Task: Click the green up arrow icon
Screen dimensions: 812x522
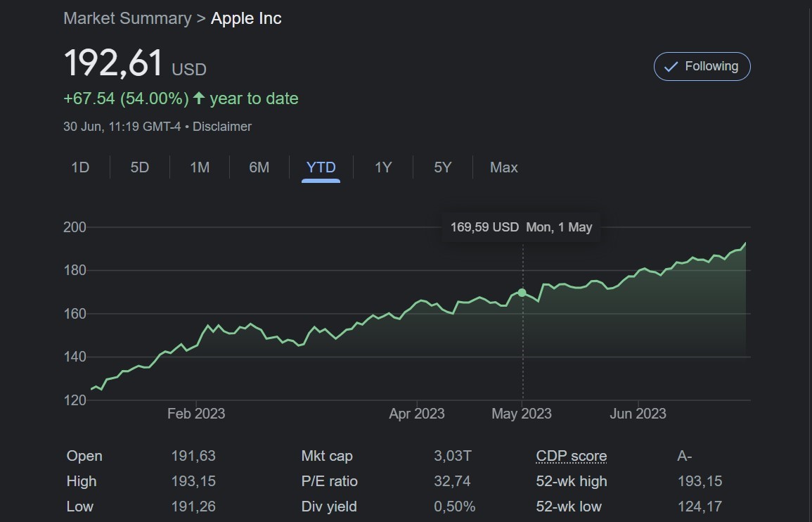Action: pyautogui.click(x=199, y=98)
